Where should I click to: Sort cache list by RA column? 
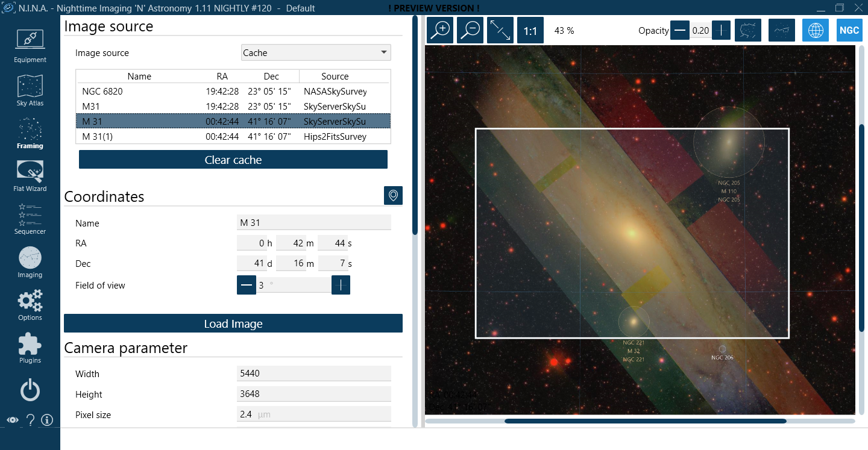[x=222, y=77]
